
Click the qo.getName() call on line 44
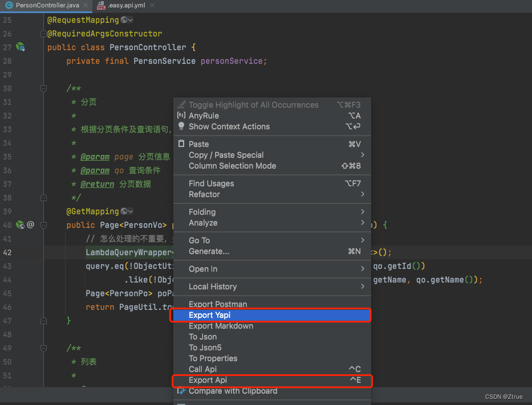(444, 280)
